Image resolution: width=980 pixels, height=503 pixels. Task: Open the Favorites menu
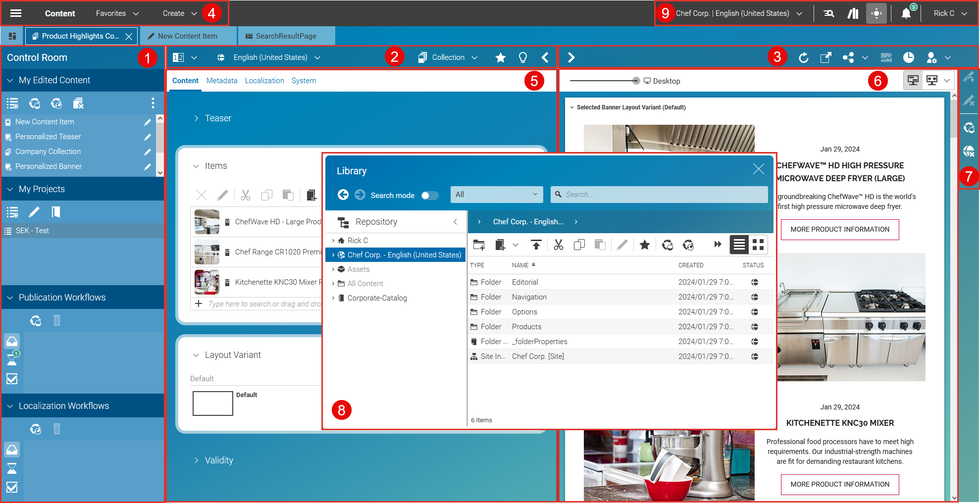tap(117, 13)
